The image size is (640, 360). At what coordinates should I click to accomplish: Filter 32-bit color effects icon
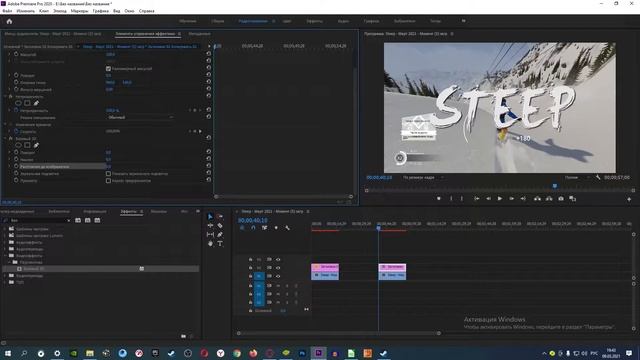click(87, 220)
